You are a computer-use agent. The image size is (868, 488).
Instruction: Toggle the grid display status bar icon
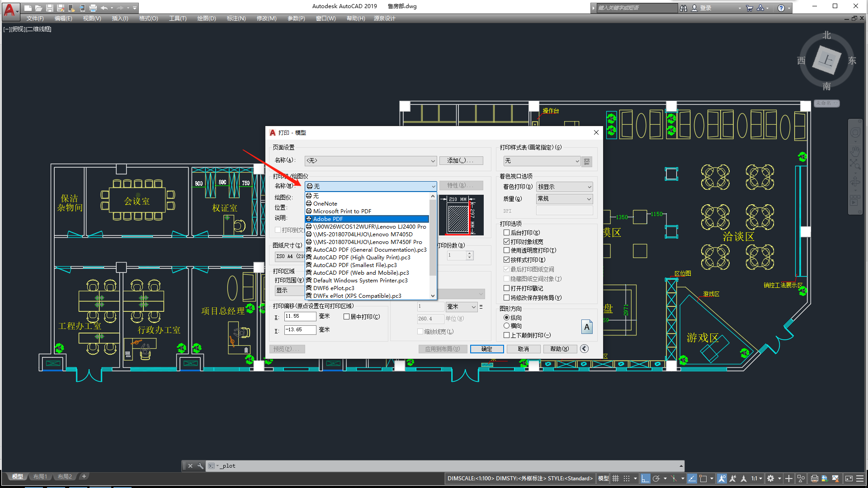(616, 479)
